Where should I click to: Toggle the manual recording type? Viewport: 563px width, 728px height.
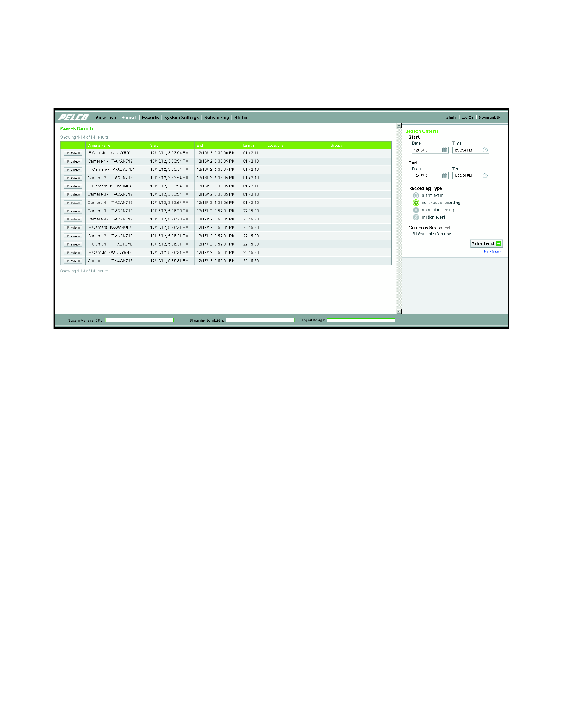tap(416, 210)
